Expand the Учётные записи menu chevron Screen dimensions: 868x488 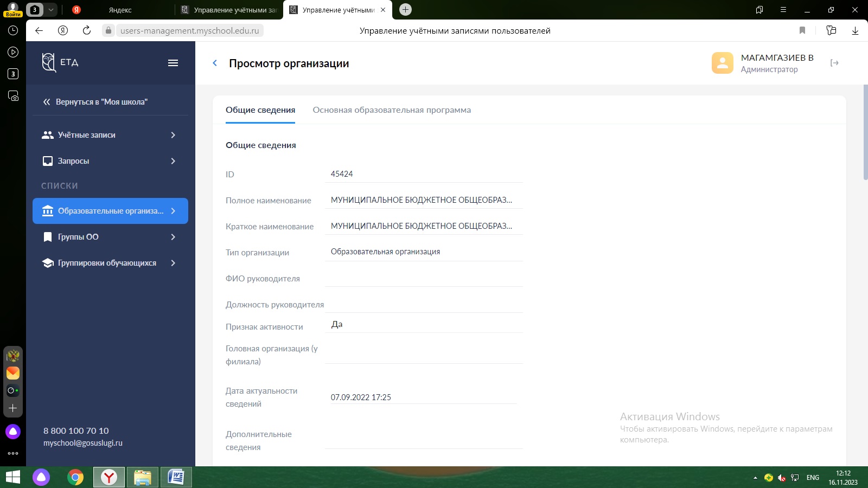click(173, 135)
